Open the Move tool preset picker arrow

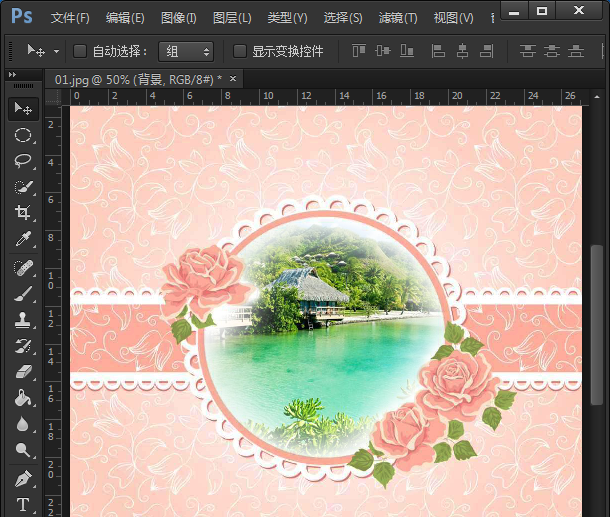[x=56, y=51]
